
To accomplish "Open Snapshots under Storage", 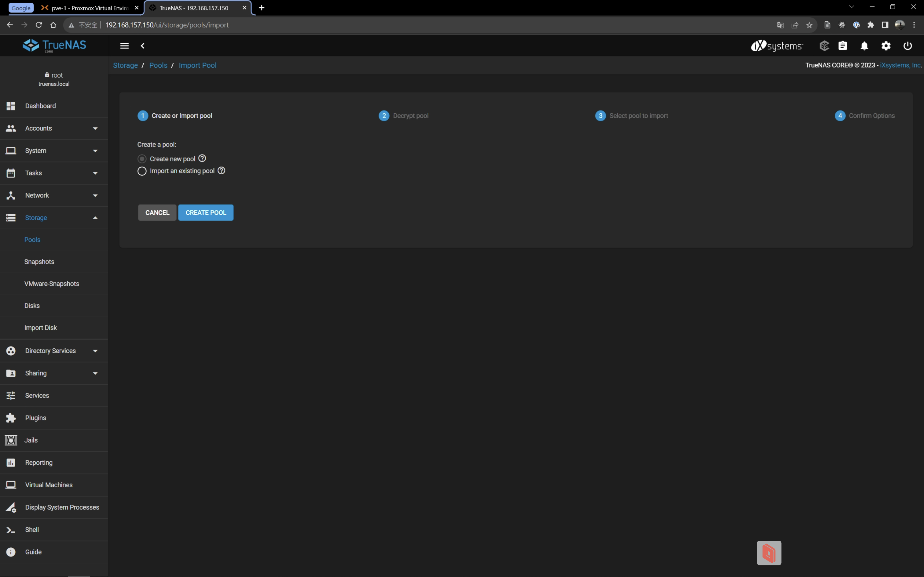I will pyautogui.click(x=39, y=262).
